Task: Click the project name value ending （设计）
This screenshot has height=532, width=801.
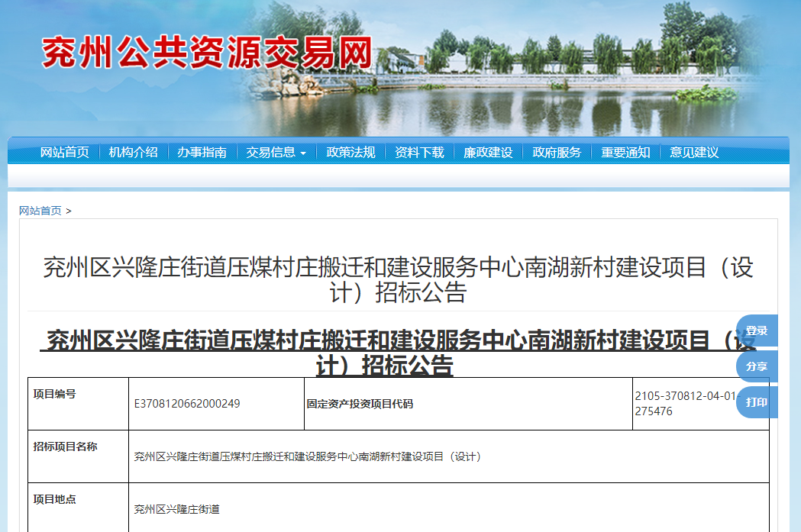Action: coord(307,456)
